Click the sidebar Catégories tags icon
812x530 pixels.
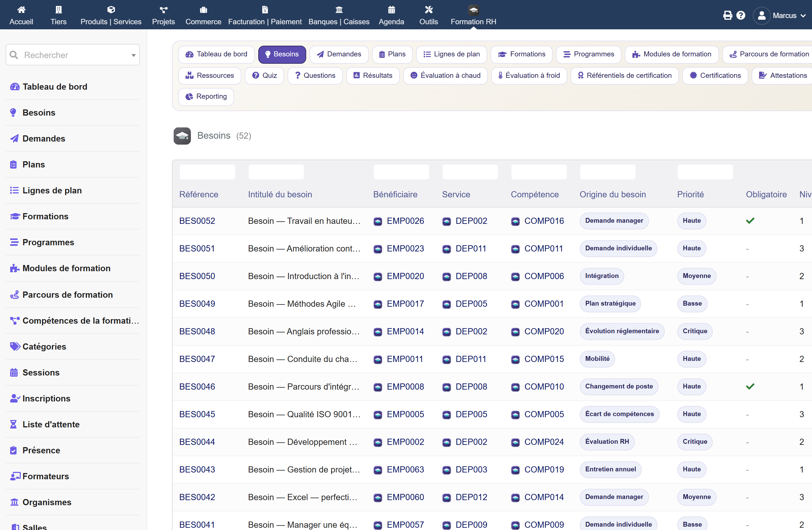pyautogui.click(x=15, y=346)
